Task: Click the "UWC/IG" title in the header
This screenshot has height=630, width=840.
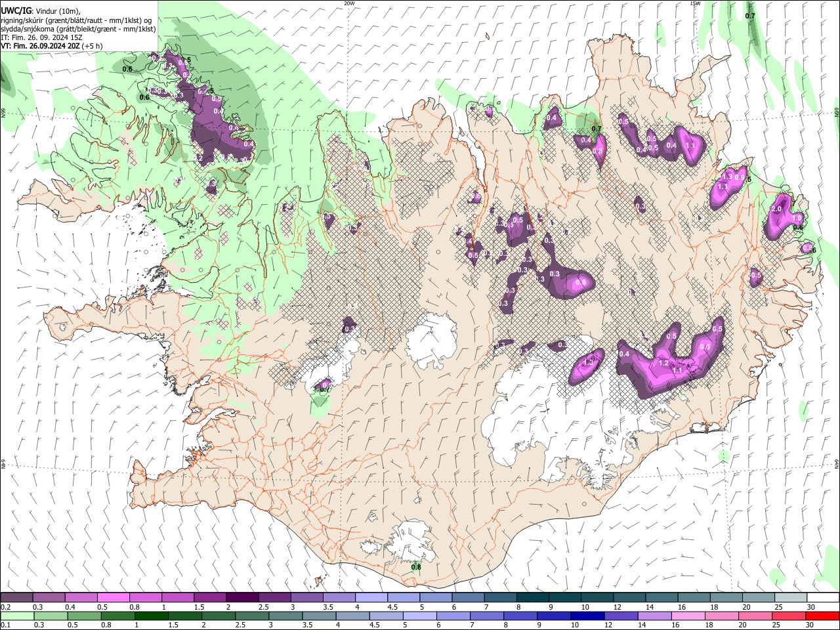Action: coord(15,11)
